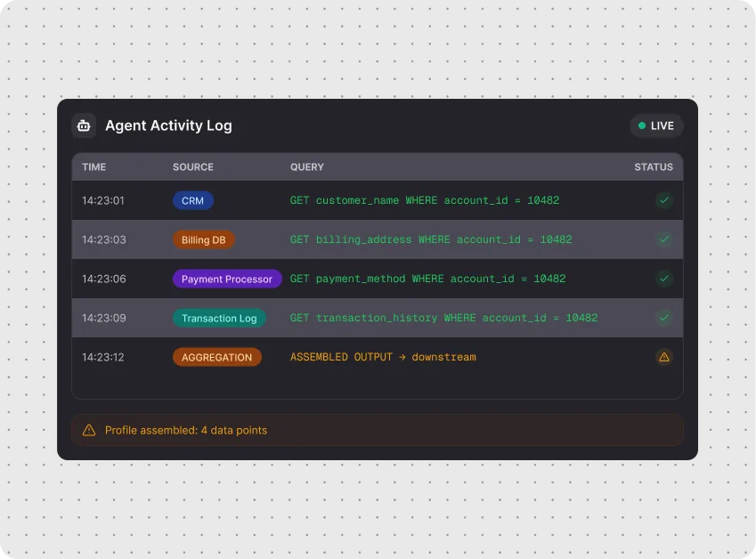
Task: Click the GET customer_name query text
Action: 424,200
